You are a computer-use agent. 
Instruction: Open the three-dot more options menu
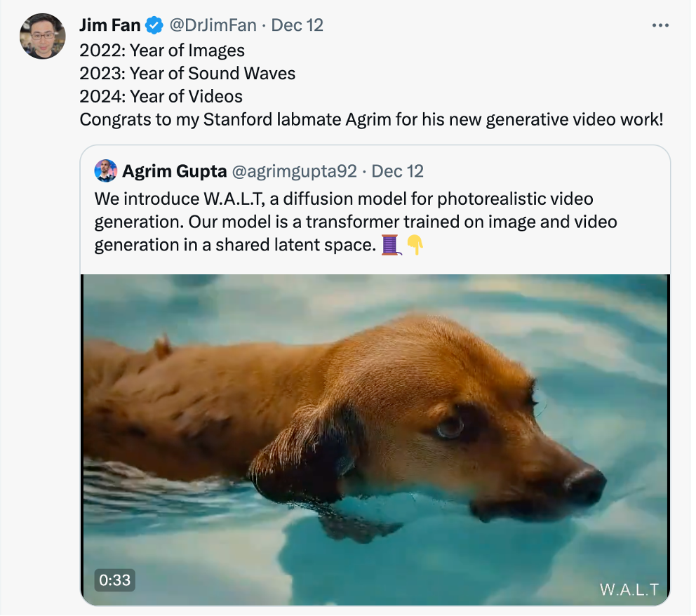(x=660, y=25)
